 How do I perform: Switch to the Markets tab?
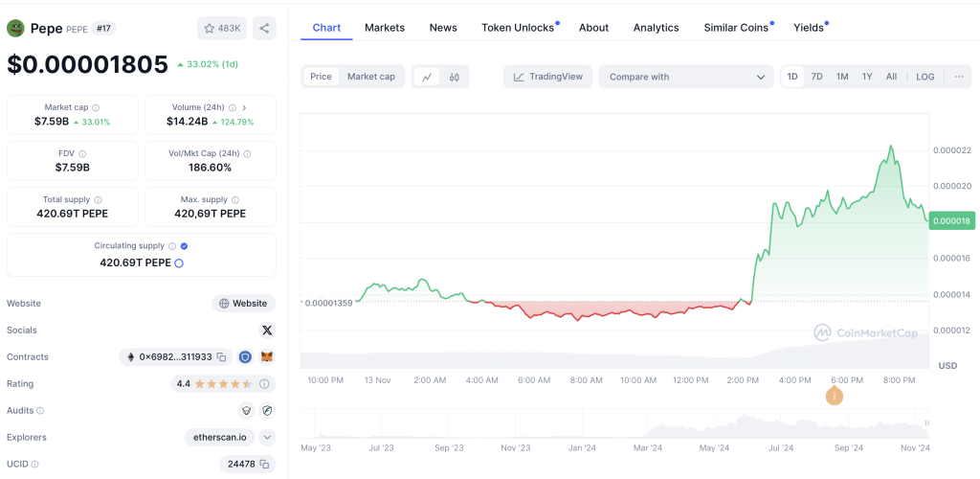pos(385,28)
